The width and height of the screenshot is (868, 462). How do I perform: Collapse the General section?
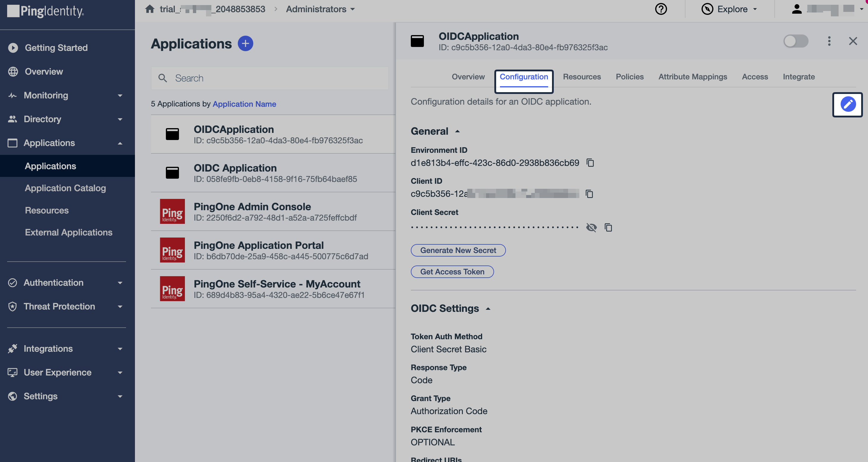[457, 131]
